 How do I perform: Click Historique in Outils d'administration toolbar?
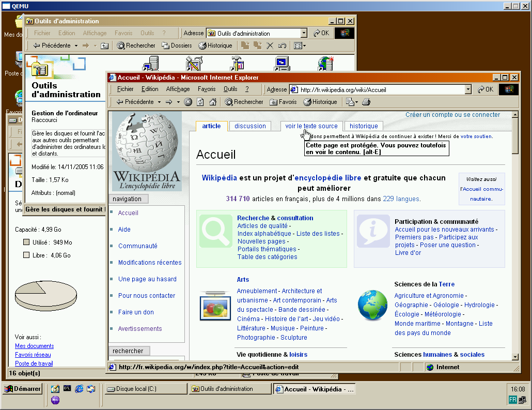coord(215,45)
